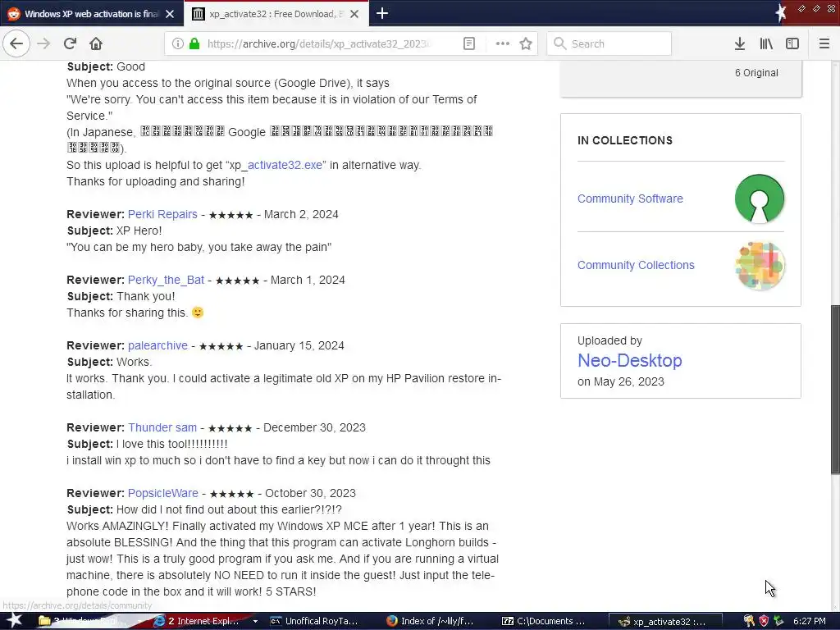Open uploader Neo-Desktop's profile

tap(629, 361)
